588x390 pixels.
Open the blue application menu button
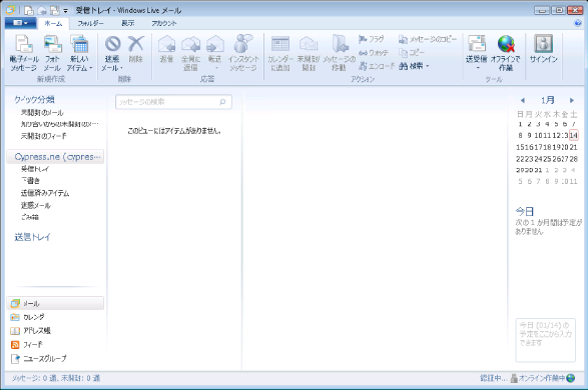(21, 23)
